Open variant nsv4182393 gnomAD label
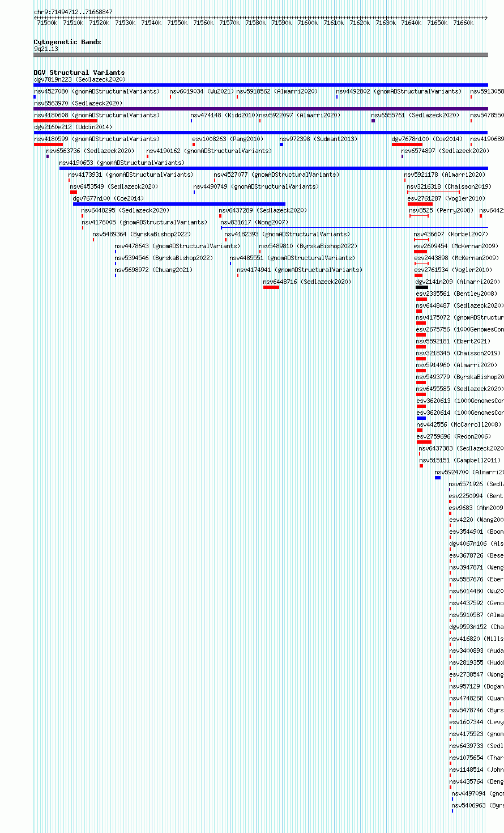The width and height of the screenshot is (504, 833). [x=288, y=234]
